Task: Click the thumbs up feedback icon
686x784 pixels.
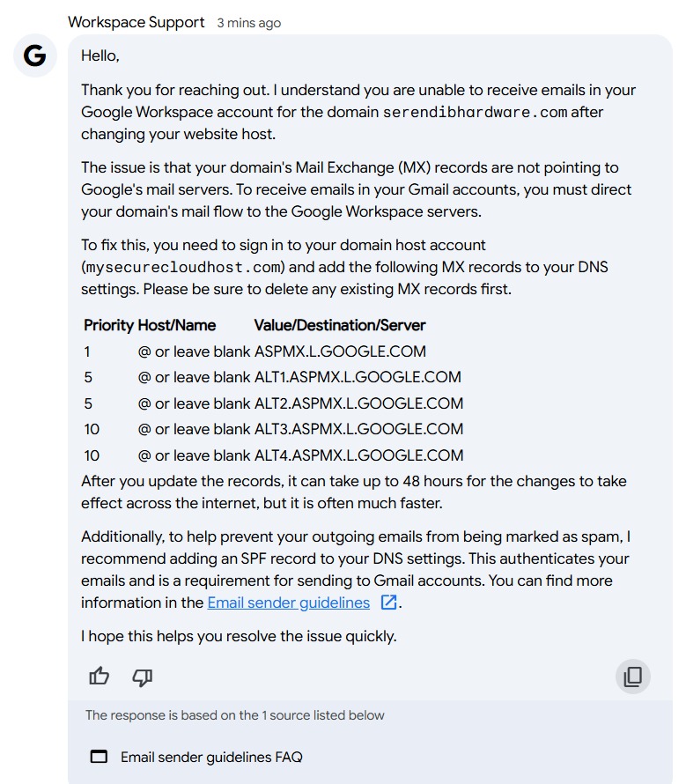Action: click(99, 677)
